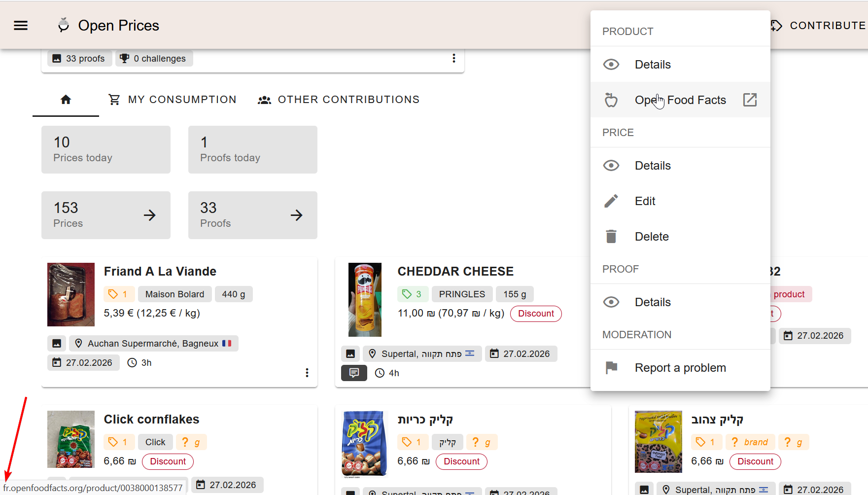Open the 153 Prices card
The height and width of the screenshot is (495, 868).
[106, 215]
